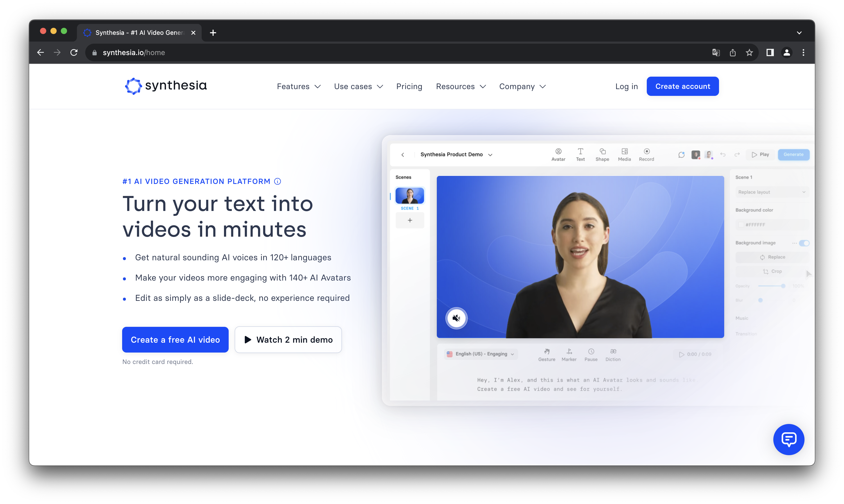Open the Resources dropdown
Screen dimensions: 844x504
[x=460, y=87]
